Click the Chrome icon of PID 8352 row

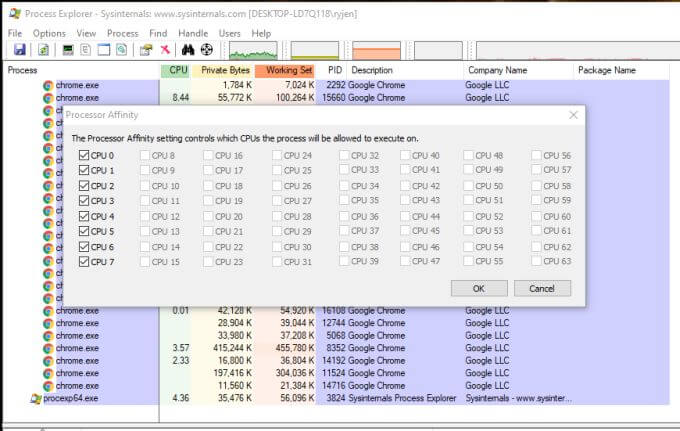click(x=48, y=349)
